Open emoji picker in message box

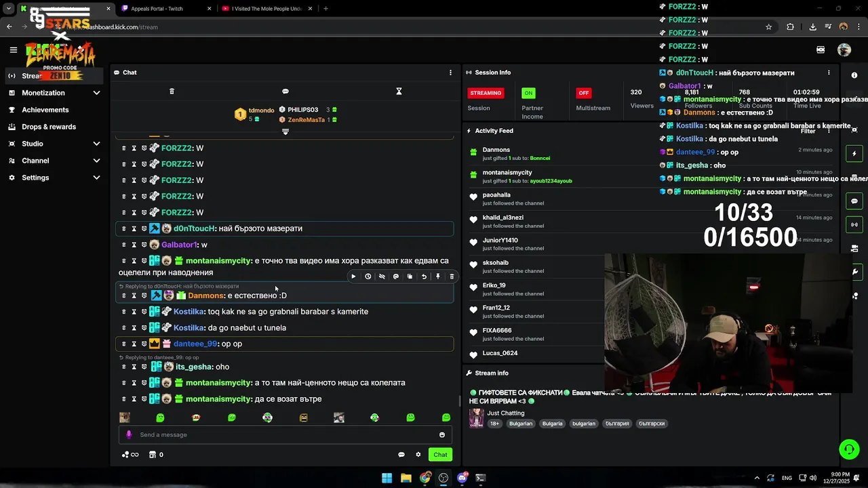[x=442, y=435]
